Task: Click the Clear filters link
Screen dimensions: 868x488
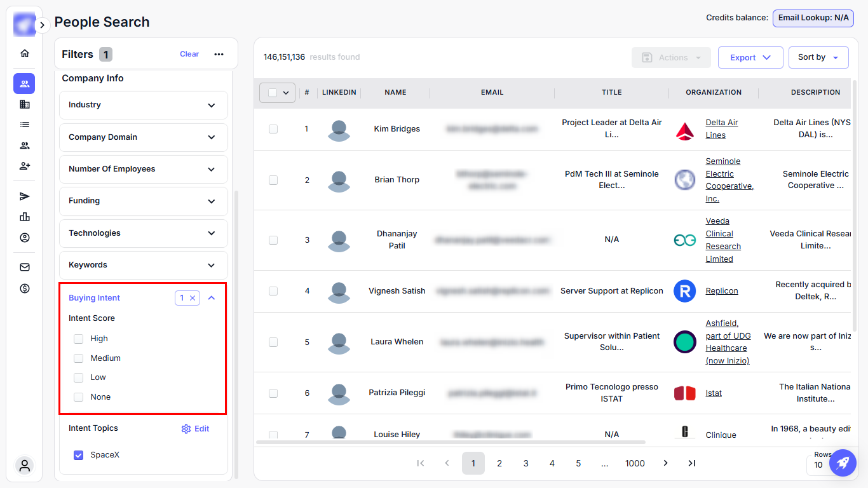Action: coord(189,55)
